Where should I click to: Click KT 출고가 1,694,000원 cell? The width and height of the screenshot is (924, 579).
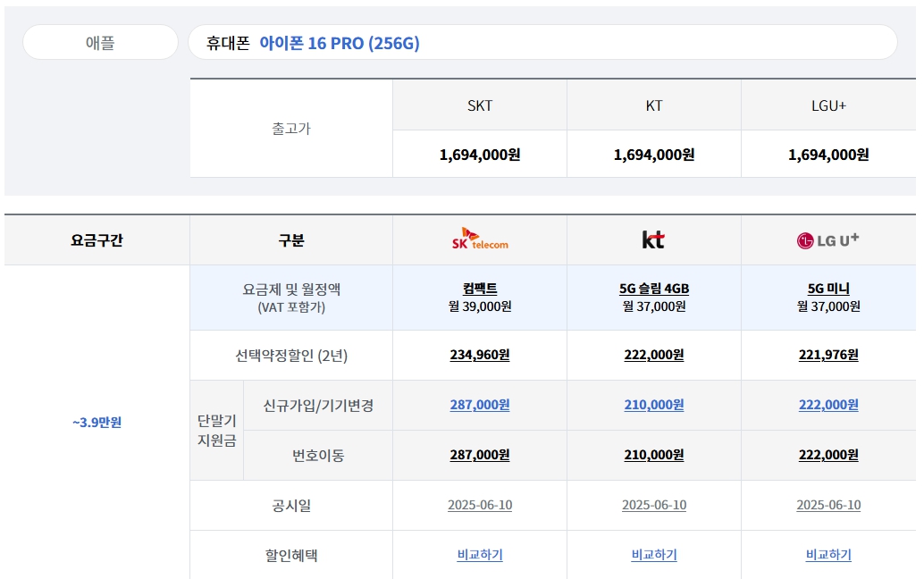[654, 155]
